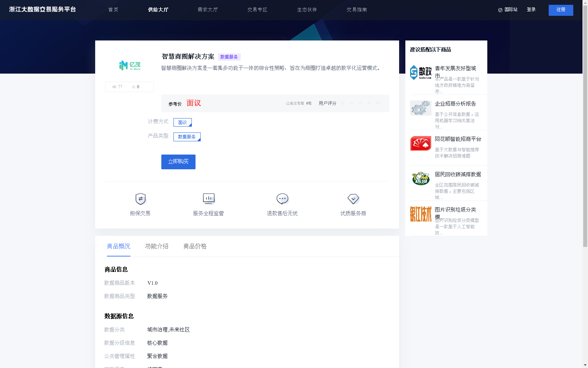Viewport: 588px width, 368px height.
Task: Click the 担保交易 shield icon
Action: [140, 199]
